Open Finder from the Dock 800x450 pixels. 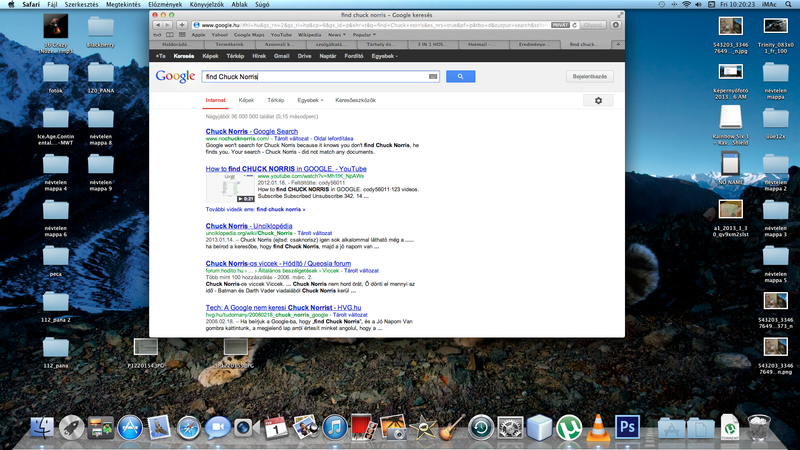pos(42,427)
